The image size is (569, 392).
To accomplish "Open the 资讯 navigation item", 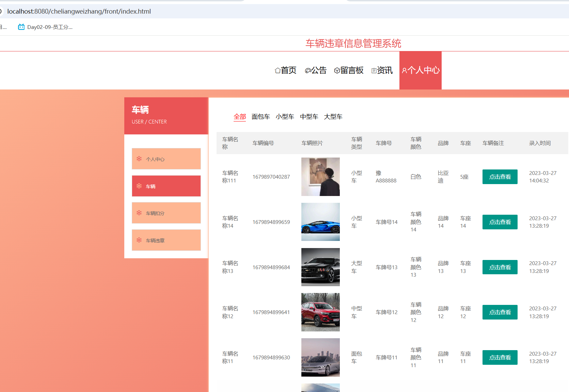I will pyautogui.click(x=382, y=70).
